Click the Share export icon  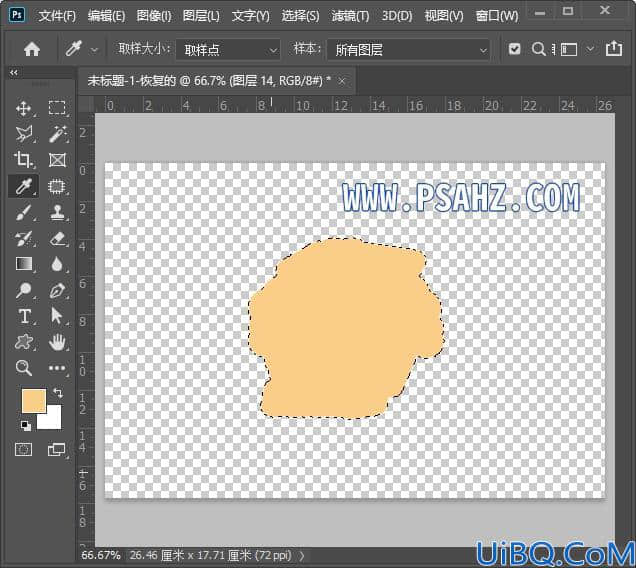click(x=614, y=49)
